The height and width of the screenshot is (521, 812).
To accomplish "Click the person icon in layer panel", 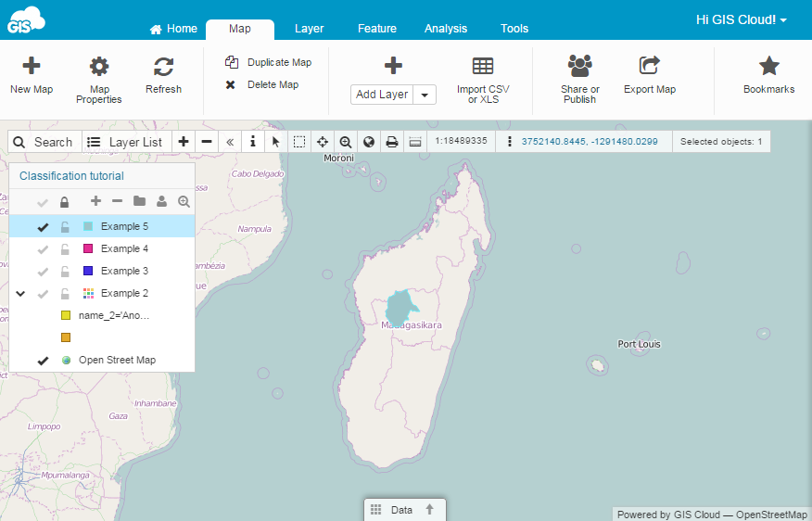I will (x=161, y=201).
